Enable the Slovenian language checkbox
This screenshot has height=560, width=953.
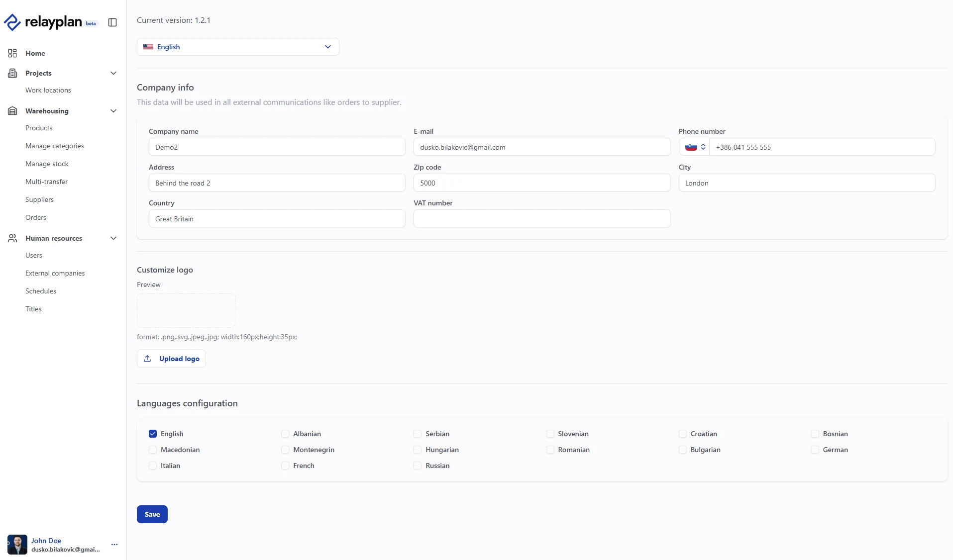550,434
